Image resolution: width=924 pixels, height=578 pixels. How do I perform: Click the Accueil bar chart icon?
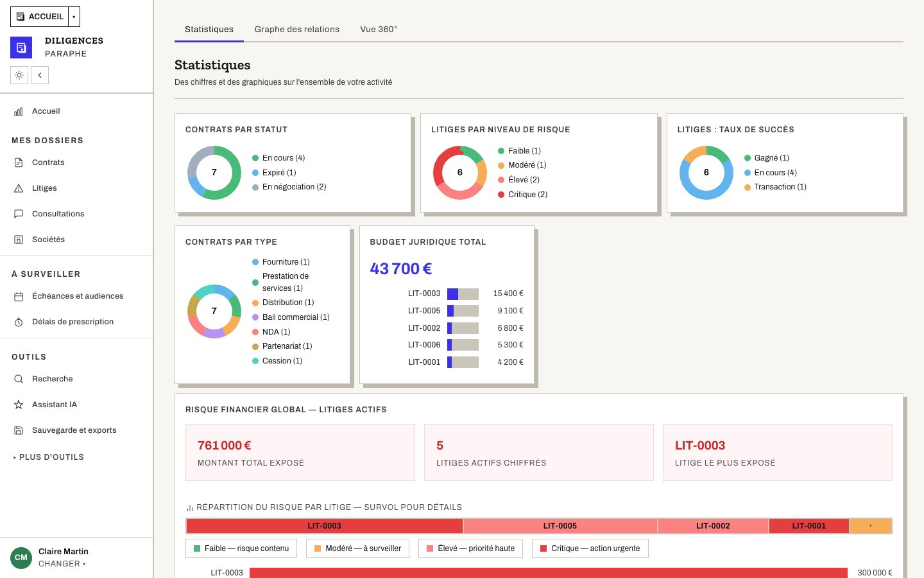pyautogui.click(x=19, y=111)
